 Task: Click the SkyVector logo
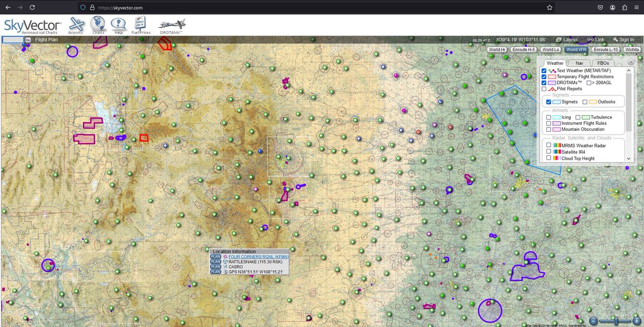click(32, 26)
